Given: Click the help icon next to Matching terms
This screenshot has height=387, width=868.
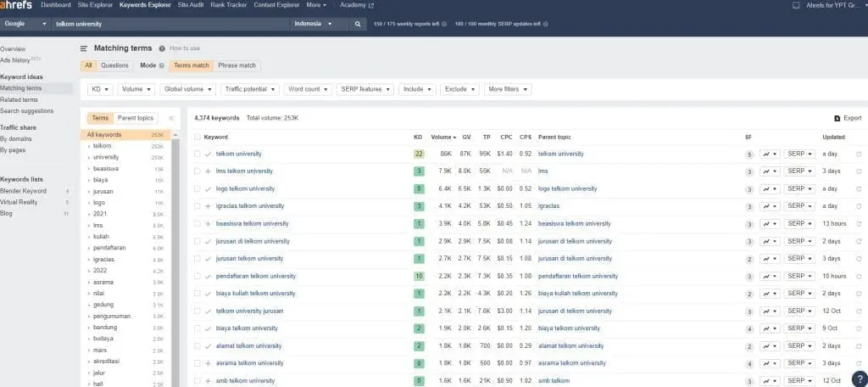Looking at the screenshot, I should 162,48.
